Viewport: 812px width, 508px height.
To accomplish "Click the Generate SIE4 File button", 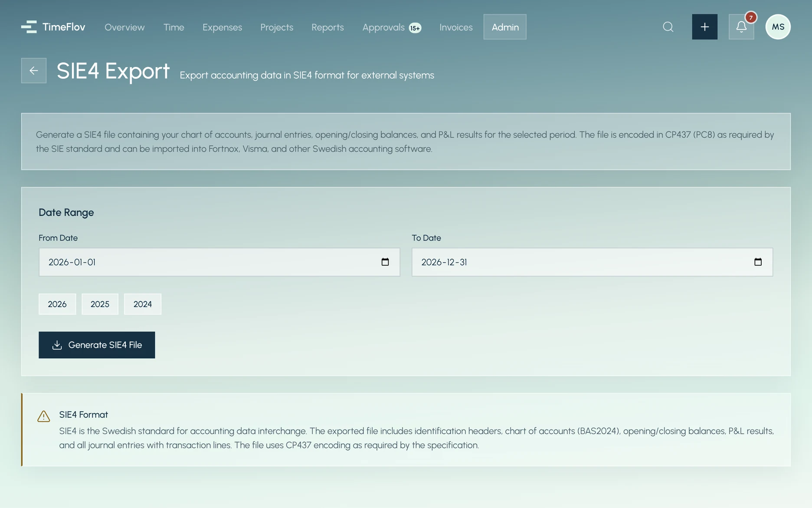I will [x=97, y=345].
